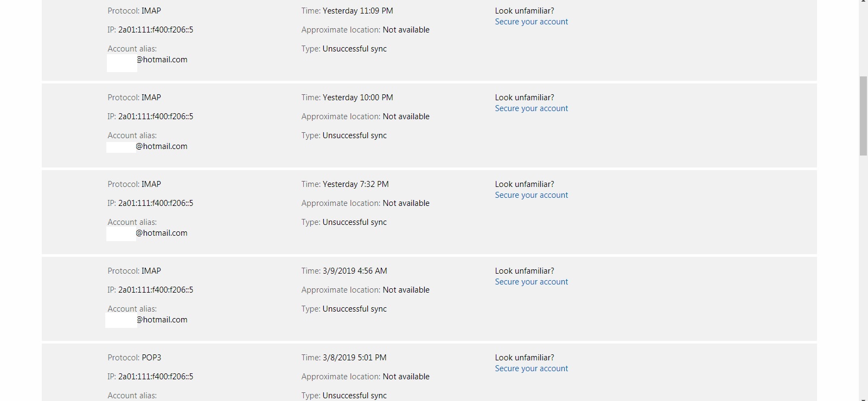This screenshot has height=401, width=868.
Task: Click the vertical scrollbar thumb
Action: (x=863, y=116)
